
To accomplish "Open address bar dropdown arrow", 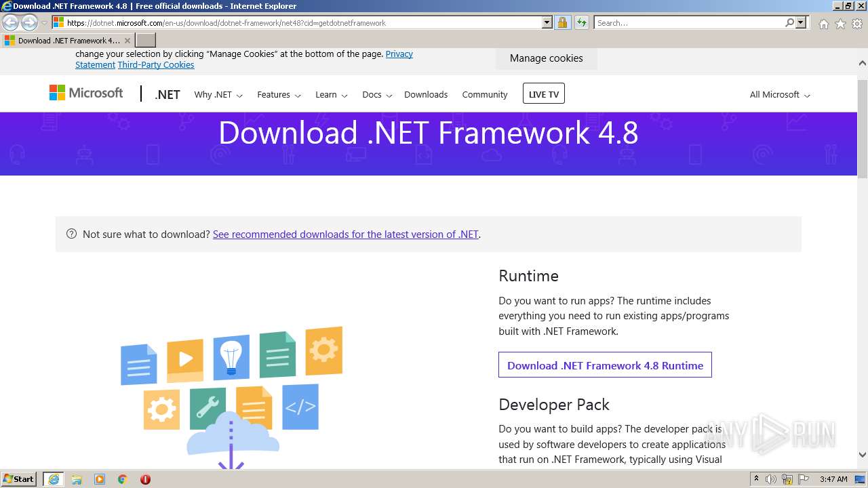I will click(x=547, y=23).
